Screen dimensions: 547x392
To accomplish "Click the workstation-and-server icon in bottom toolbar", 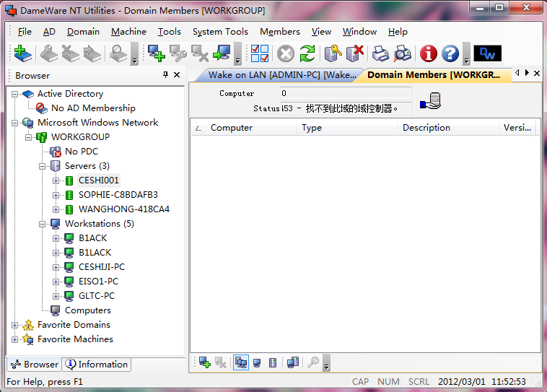I will [x=293, y=362].
